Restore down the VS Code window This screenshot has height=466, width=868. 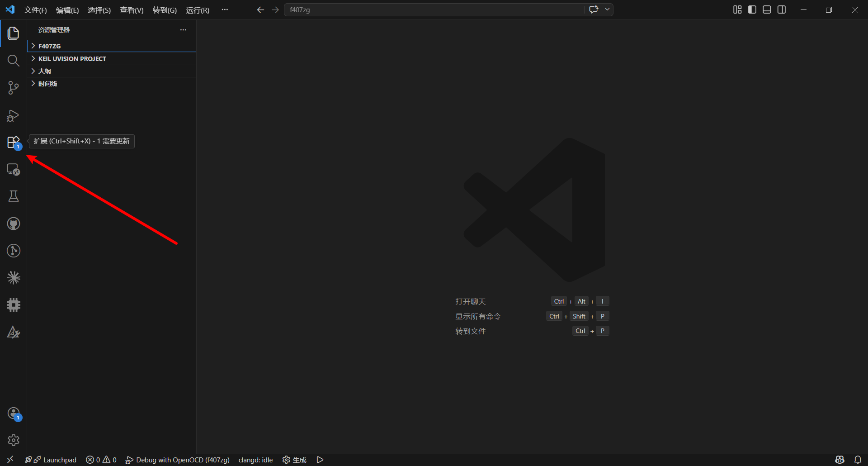829,10
